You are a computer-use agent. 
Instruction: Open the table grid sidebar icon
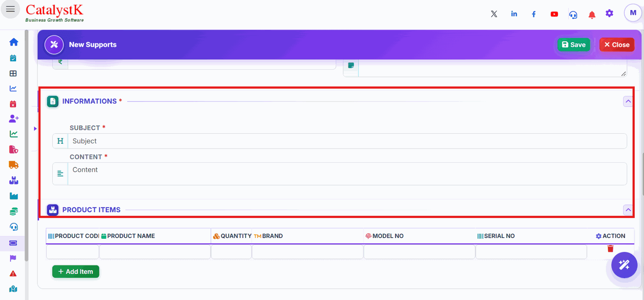tap(13, 73)
